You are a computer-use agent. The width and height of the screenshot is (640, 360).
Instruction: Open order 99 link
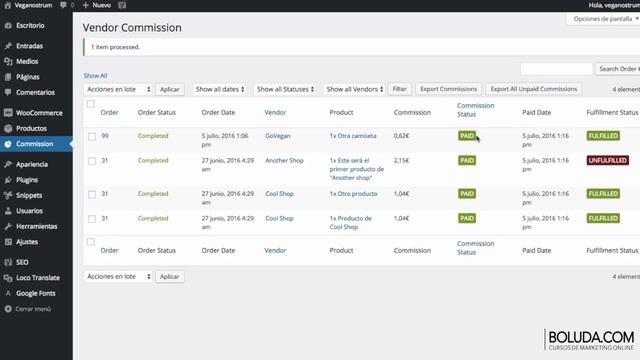click(x=105, y=136)
